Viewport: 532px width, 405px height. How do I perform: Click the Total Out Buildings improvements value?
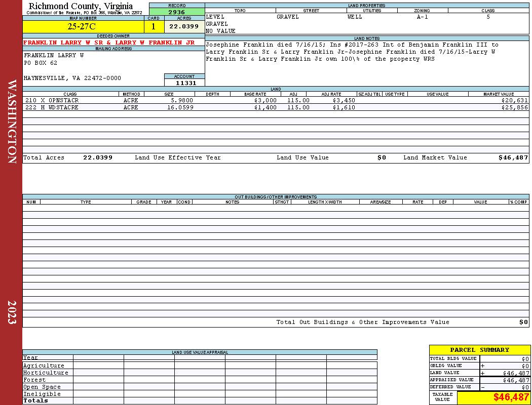523,322
